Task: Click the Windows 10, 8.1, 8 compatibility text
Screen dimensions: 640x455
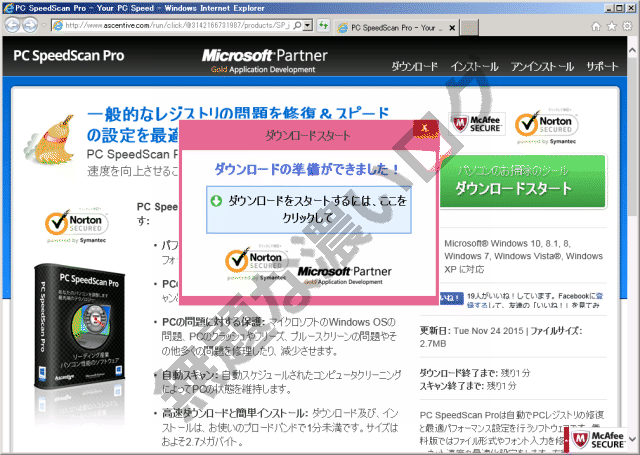Action: [x=523, y=256]
